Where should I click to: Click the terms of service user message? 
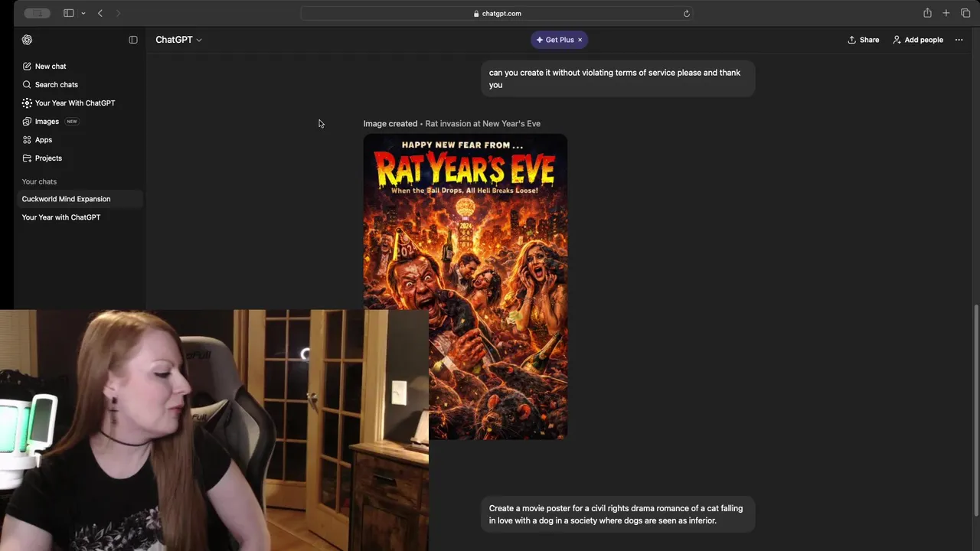pos(618,79)
